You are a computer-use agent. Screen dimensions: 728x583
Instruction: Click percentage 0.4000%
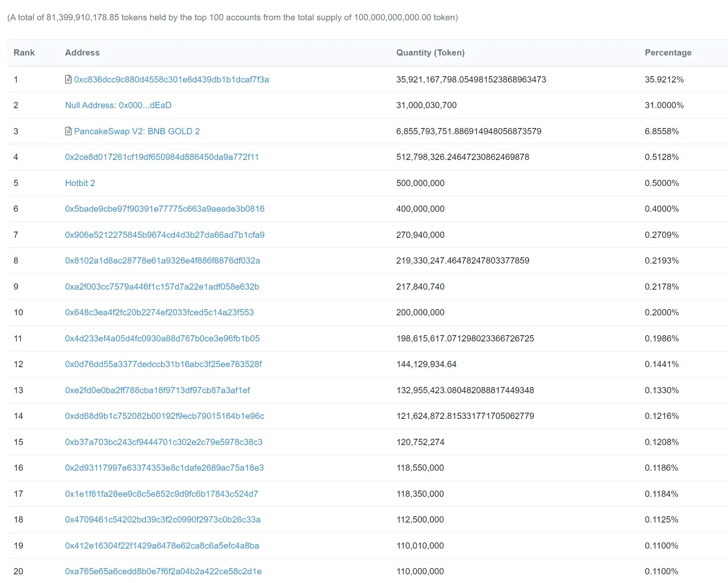click(x=662, y=209)
